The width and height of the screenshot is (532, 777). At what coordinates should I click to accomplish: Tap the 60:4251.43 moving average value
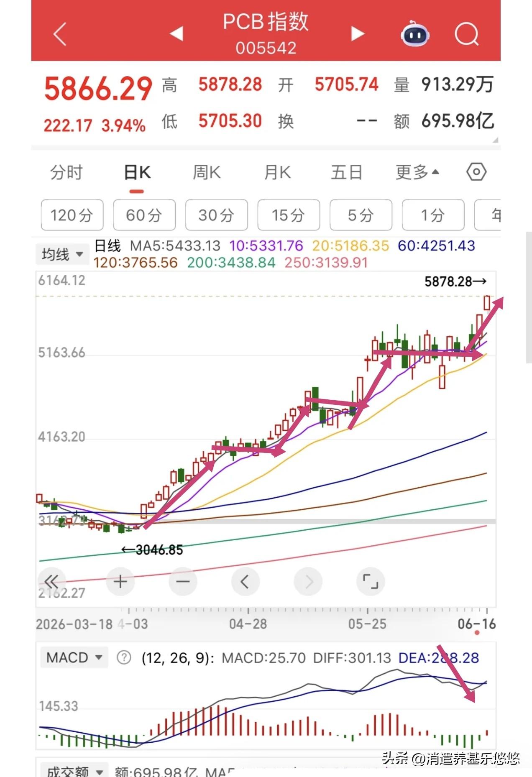pos(436,245)
